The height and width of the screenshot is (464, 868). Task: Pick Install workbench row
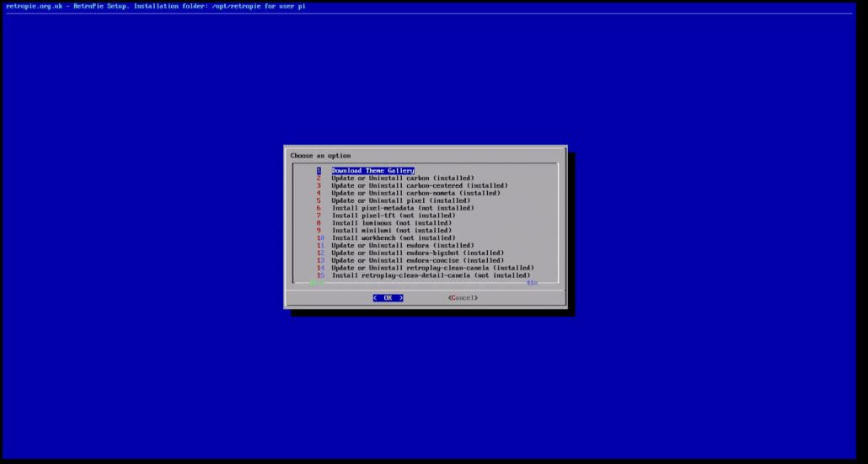394,237
